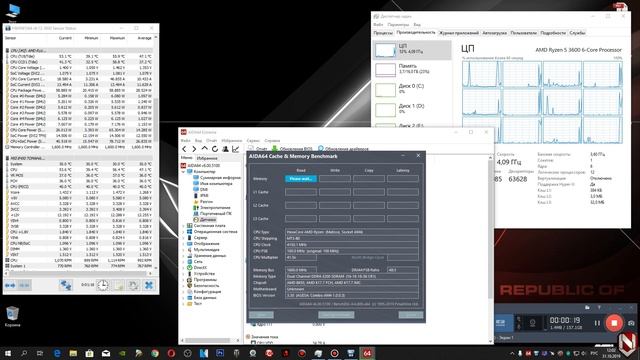Click the Task View icon on the taskbar
The width and height of the screenshot is (640, 360).
[40, 353]
